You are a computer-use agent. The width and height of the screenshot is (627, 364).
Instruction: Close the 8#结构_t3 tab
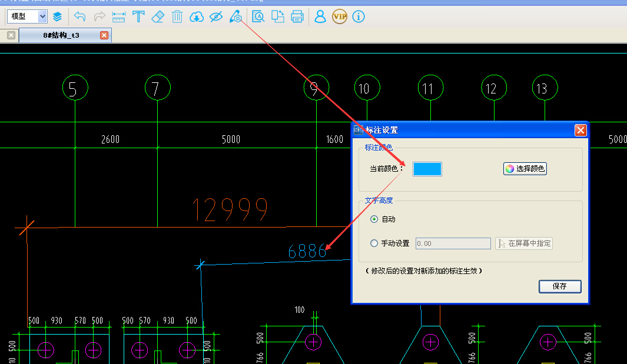104,35
